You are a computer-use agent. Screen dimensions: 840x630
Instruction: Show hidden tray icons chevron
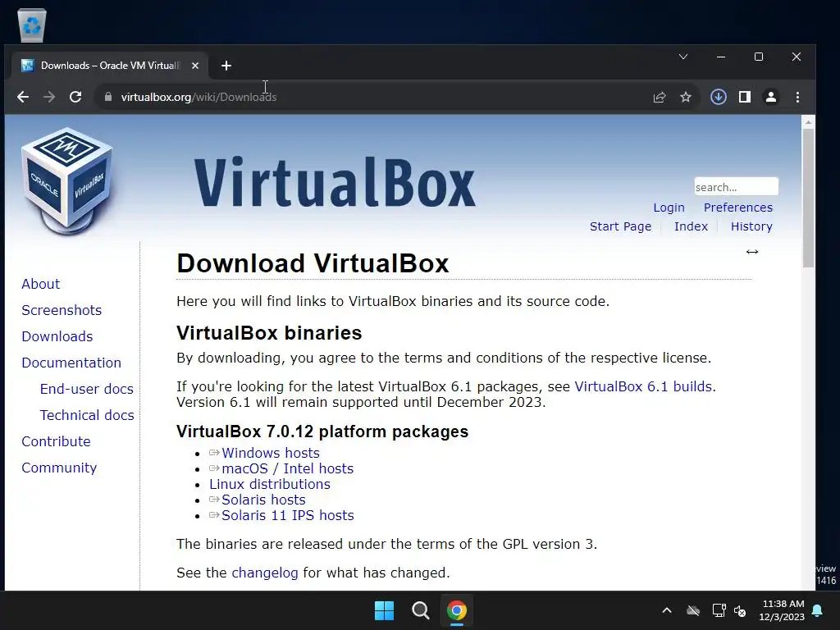(x=667, y=610)
